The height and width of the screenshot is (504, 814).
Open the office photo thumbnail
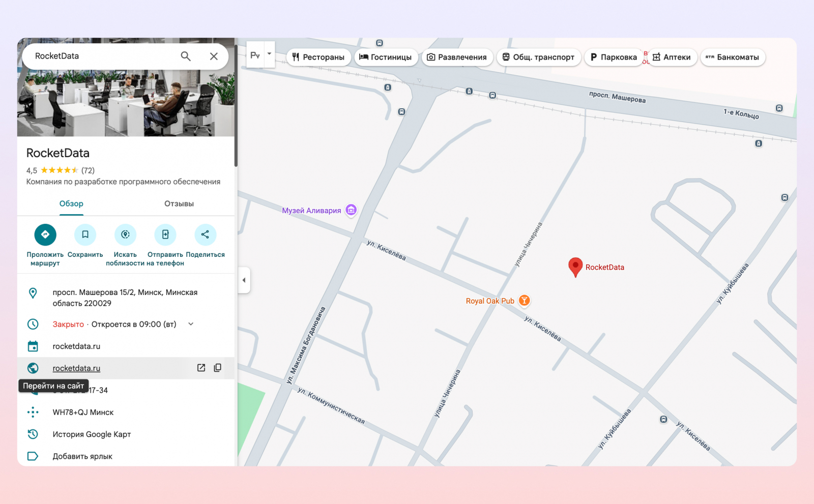pos(126,103)
